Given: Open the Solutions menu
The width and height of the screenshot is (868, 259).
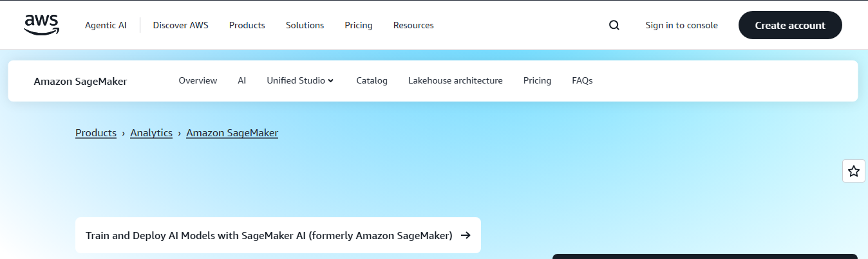Looking at the screenshot, I should click(305, 25).
